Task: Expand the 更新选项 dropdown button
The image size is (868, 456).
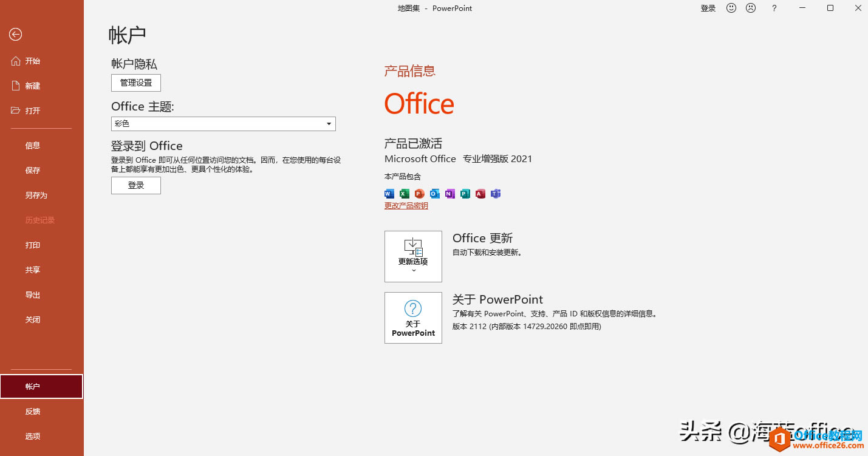Action: point(413,256)
